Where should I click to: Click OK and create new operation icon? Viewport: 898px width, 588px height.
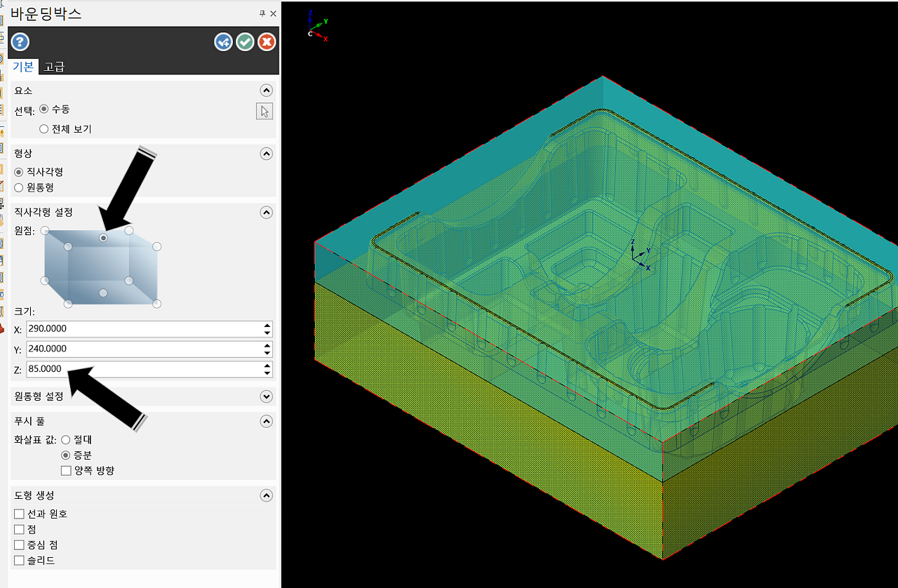pos(223,42)
